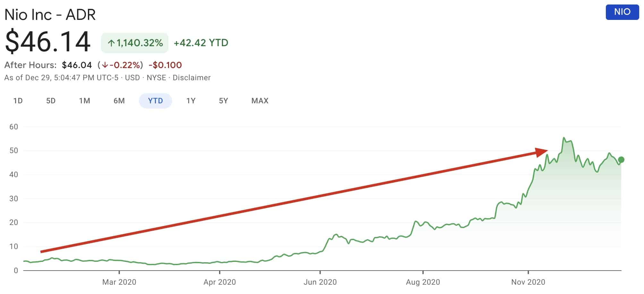Click the Nio Inc - ADR title
Image resolution: width=644 pixels, height=294 pixels.
50,15
